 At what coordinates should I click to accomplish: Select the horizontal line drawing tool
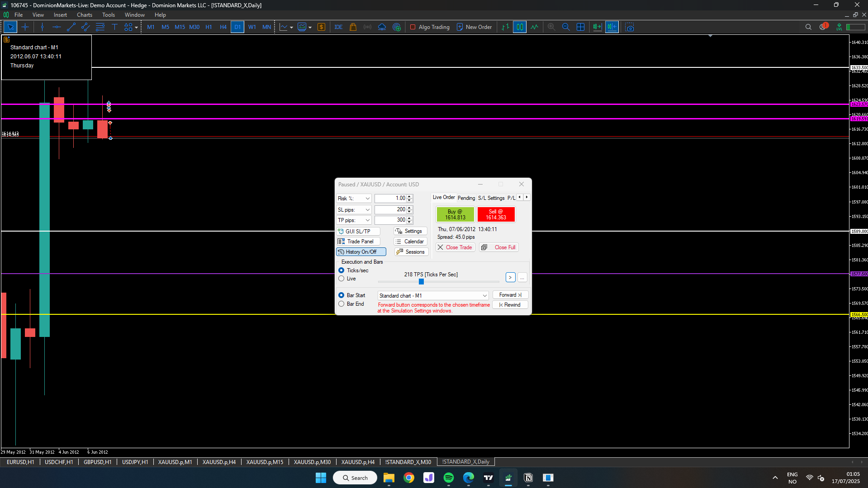pos(57,27)
